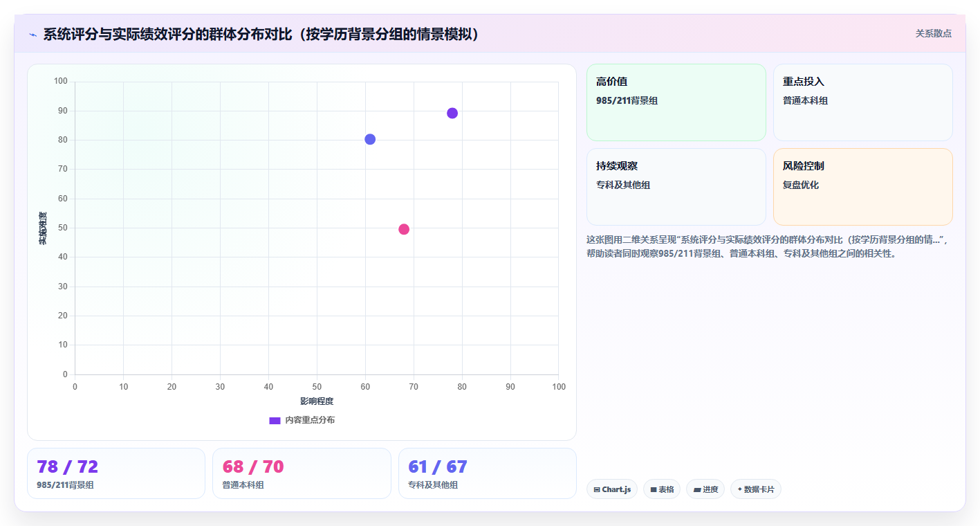Open the 高价值 quadrant card
The image size is (980, 526).
pos(676,102)
